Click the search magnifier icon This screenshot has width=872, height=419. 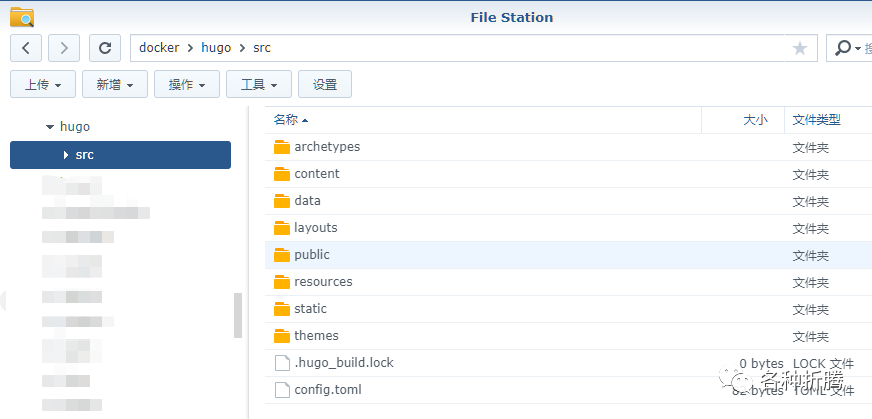843,48
